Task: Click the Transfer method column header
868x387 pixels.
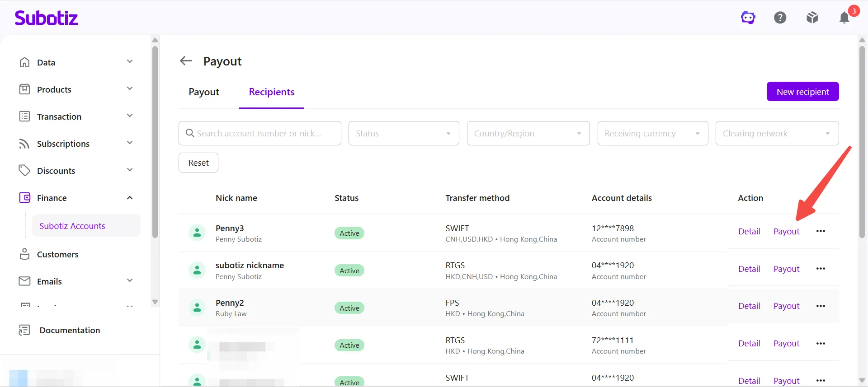Action: click(477, 198)
